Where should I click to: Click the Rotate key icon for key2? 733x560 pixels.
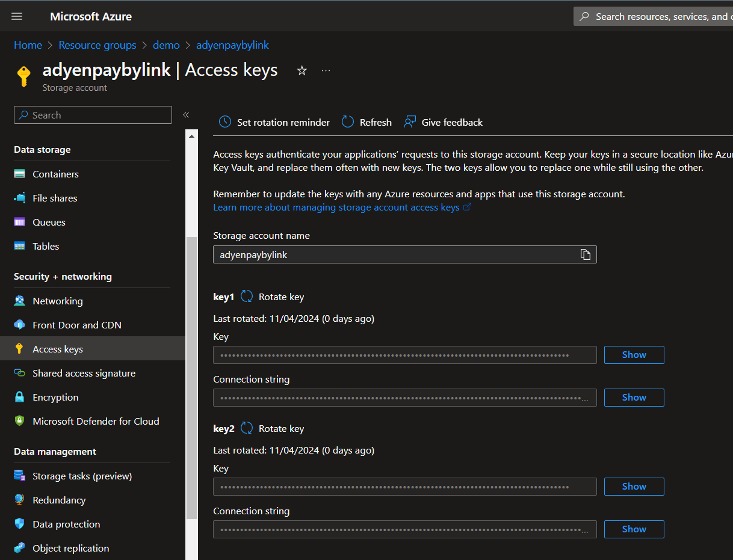(x=247, y=428)
